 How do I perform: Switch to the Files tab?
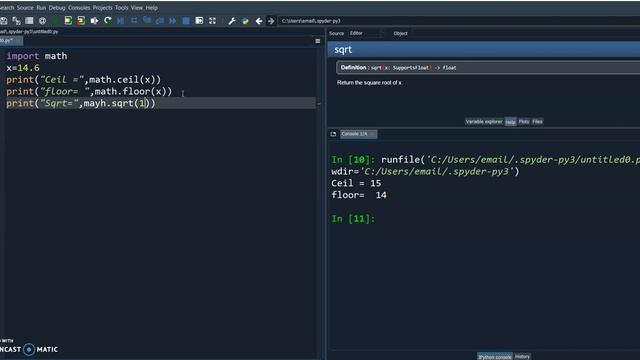(x=537, y=122)
